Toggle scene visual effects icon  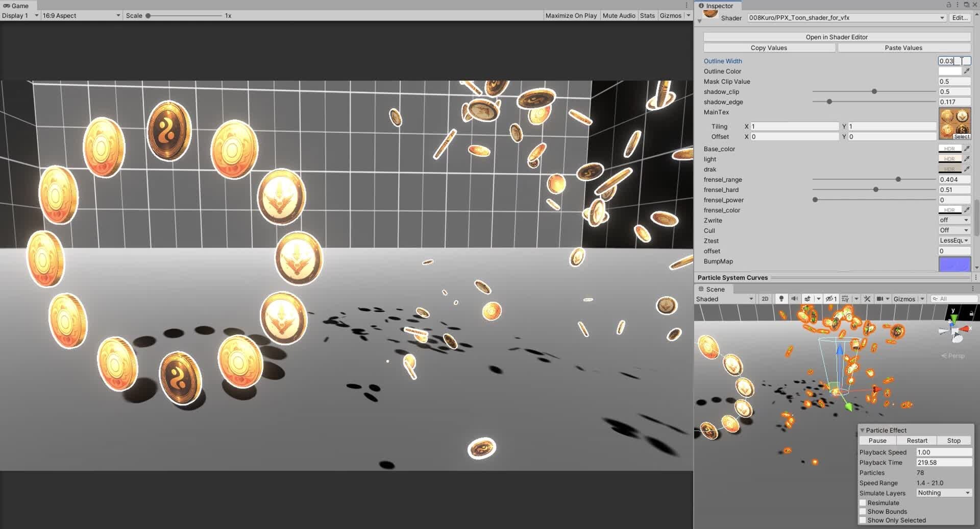click(808, 299)
